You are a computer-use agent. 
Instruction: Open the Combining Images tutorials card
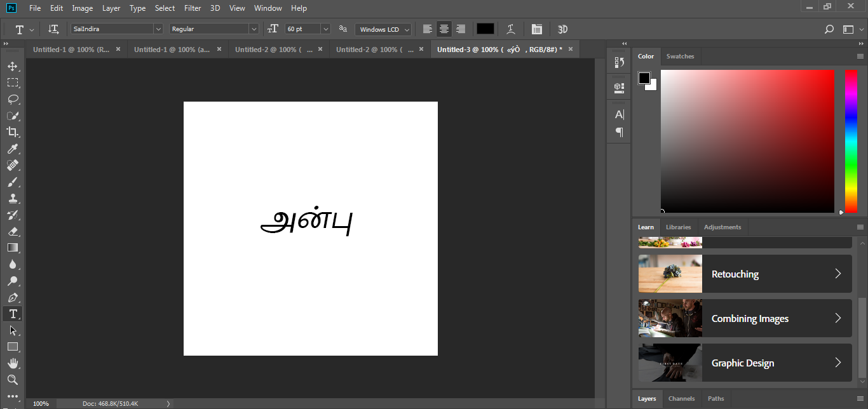pyautogui.click(x=745, y=318)
